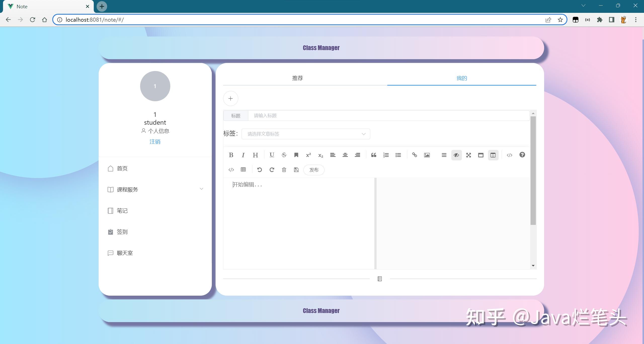The height and width of the screenshot is (344, 644).
Task: Open the 标签 tag dropdown
Action: tap(305, 134)
